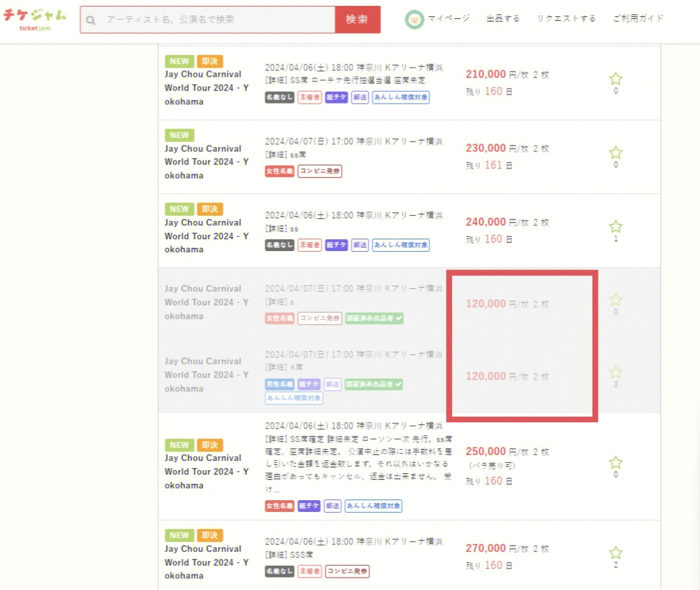
Task: Click the 即決 badge on the 210,000 yen listing
Action: [x=210, y=61]
